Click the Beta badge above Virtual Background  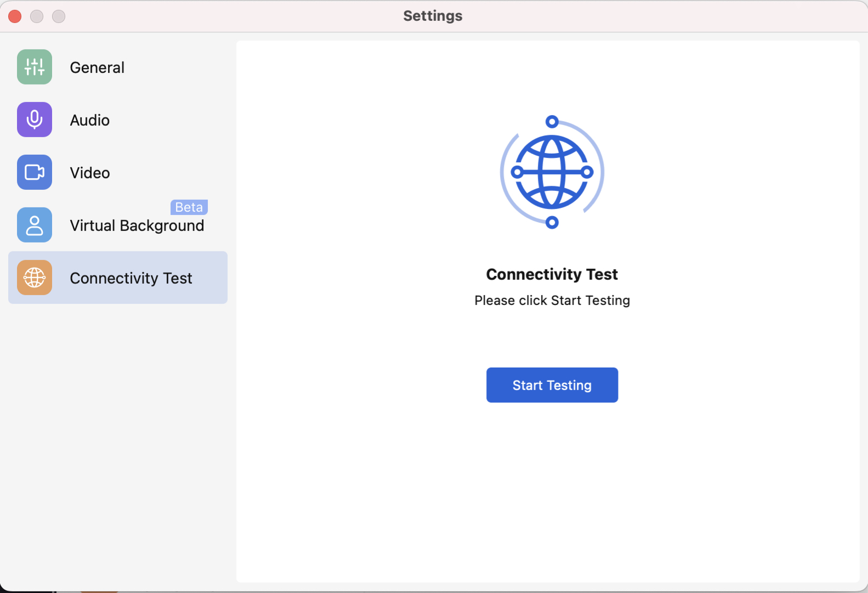click(x=189, y=207)
